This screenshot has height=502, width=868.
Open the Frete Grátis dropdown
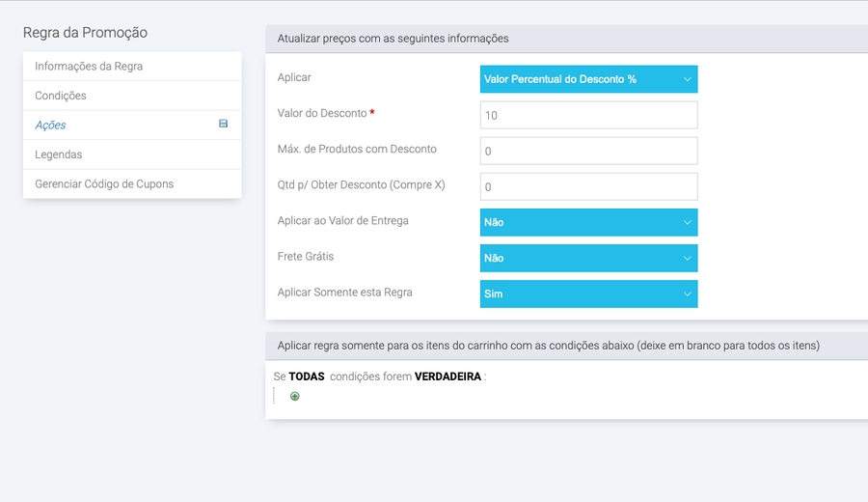tap(588, 258)
